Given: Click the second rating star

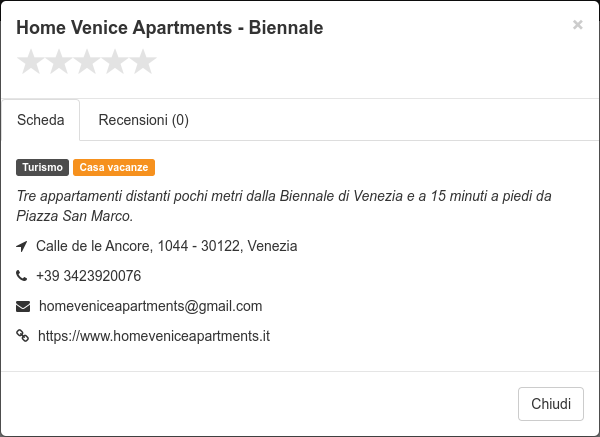Looking at the screenshot, I should 59,62.
